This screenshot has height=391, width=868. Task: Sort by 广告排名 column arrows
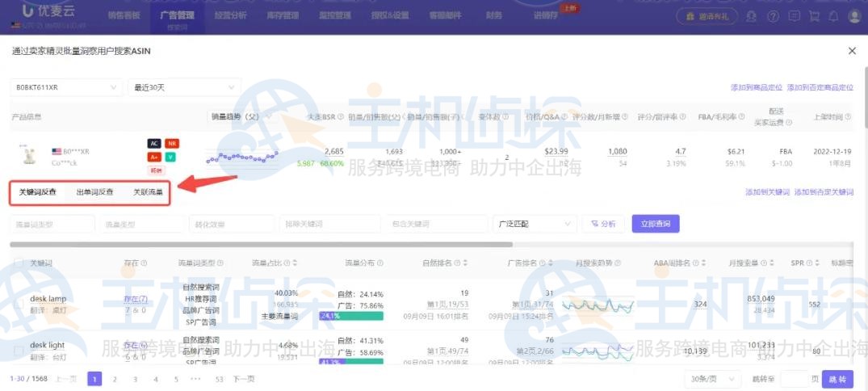click(551, 263)
